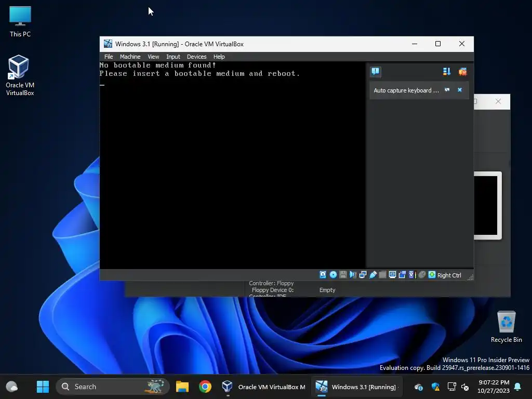
Task: Open the clock and date flyout
Action: [x=494, y=387]
